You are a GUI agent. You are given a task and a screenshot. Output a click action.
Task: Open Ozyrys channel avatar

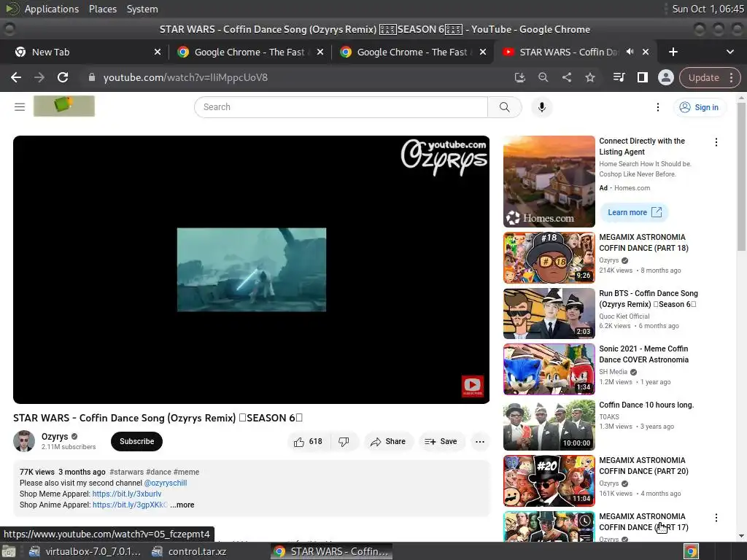(x=24, y=441)
